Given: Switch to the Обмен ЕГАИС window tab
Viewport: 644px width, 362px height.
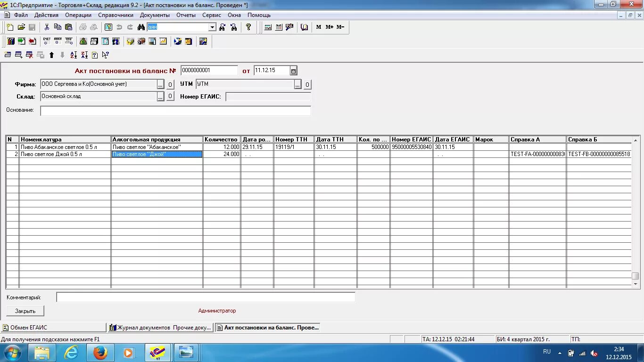Looking at the screenshot, I should tap(53, 328).
